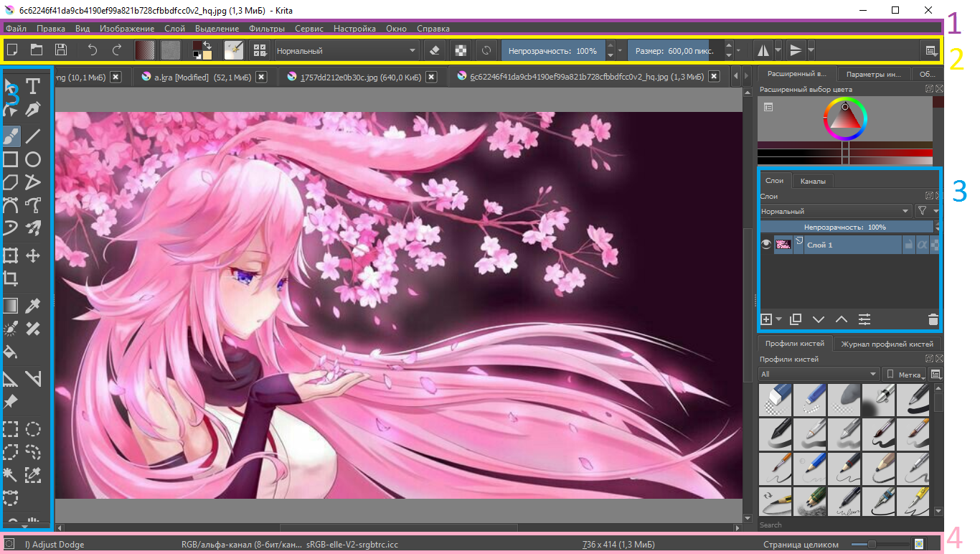Open the Слой menu
Image resolution: width=980 pixels, height=554 pixels.
(x=174, y=29)
